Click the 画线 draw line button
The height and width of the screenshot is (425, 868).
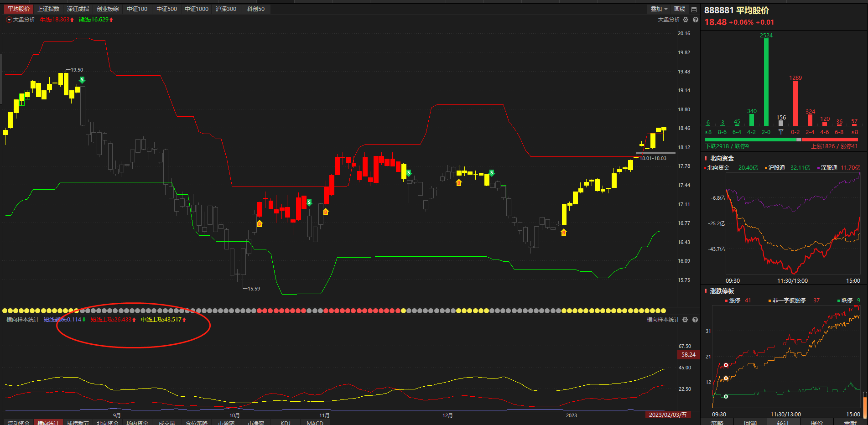680,9
